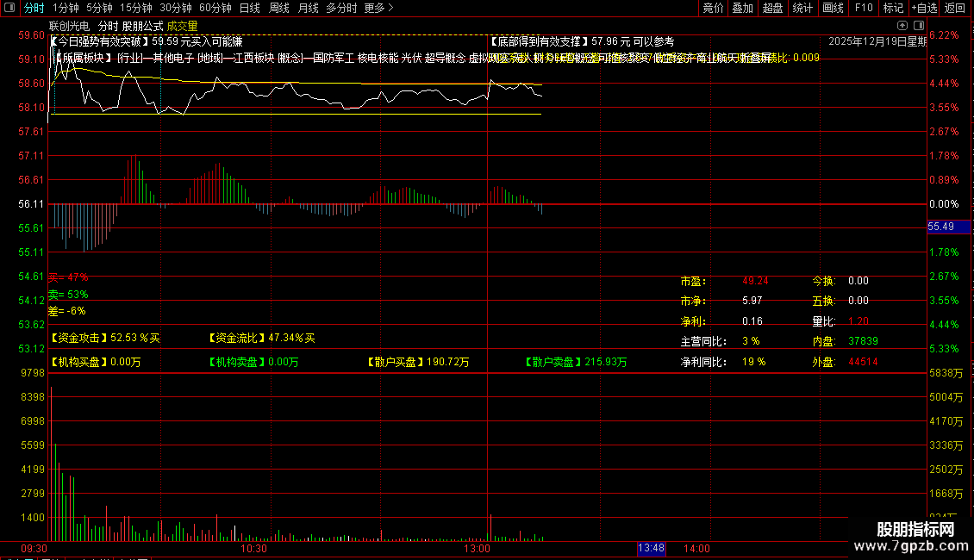Click the 外盘 44514 value
This screenshot has width=974, height=560.
point(863,361)
